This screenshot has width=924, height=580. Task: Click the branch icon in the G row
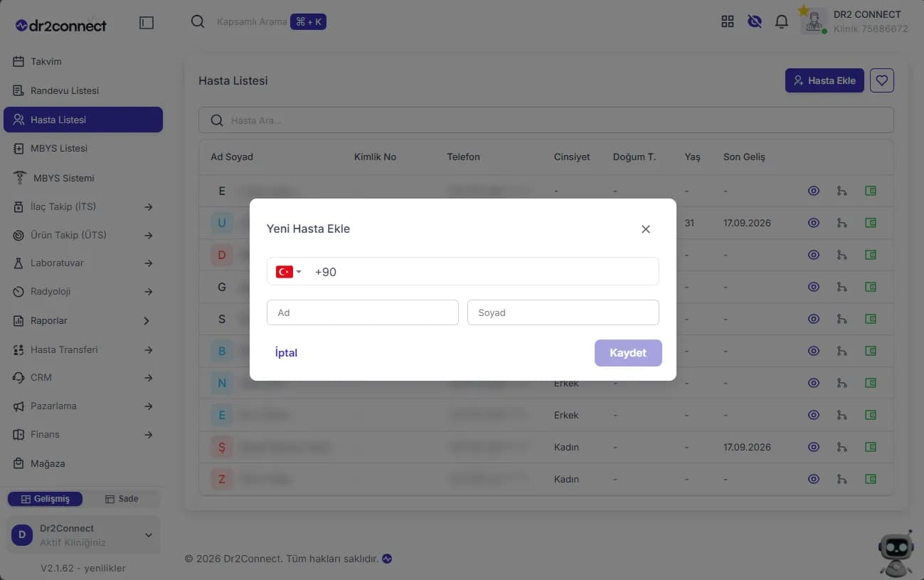[842, 287]
